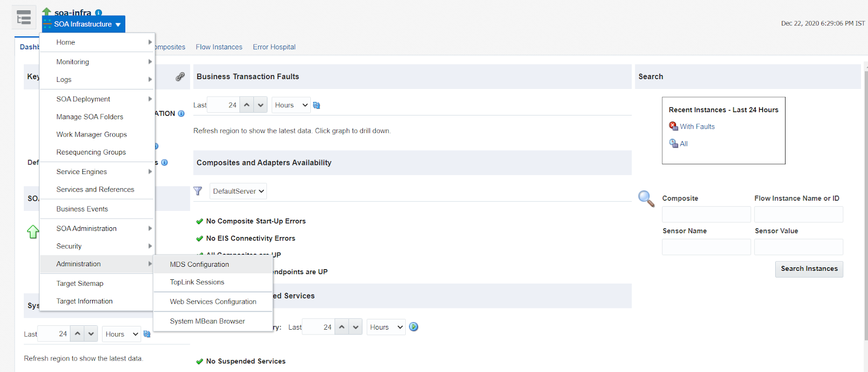Refresh the Business Transaction Faults region
The height and width of the screenshot is (372, 868).
click(317, 105)
